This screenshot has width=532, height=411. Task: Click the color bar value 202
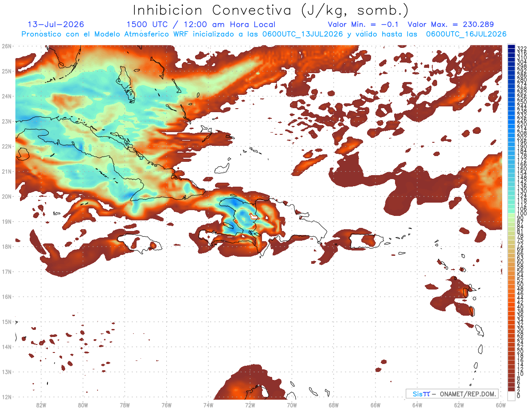pos(521,137)
